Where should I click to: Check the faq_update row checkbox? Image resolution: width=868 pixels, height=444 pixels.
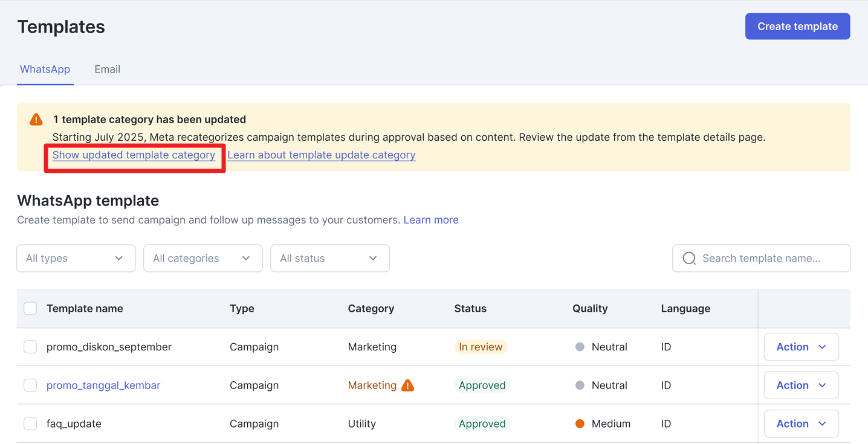(x=30, y=424)
